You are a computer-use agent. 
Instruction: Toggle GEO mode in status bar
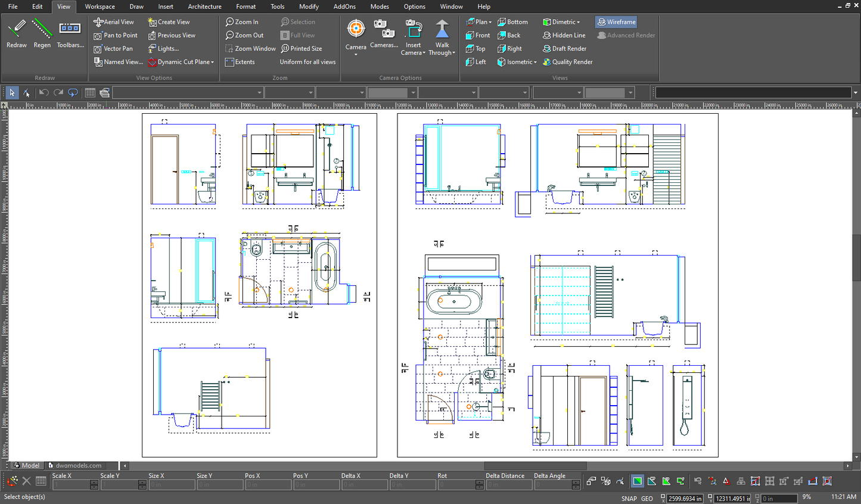(x=646, y=498)
